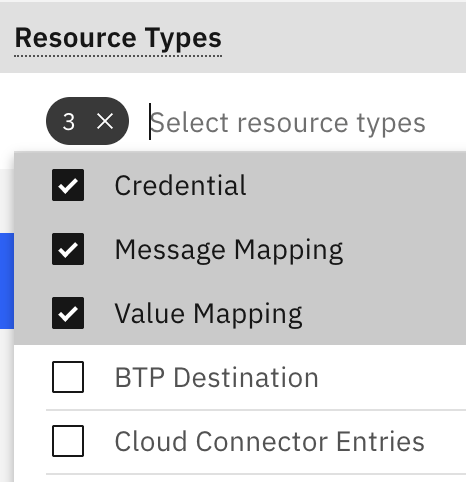Uncheck the Message Mapping checkbox

68,249
